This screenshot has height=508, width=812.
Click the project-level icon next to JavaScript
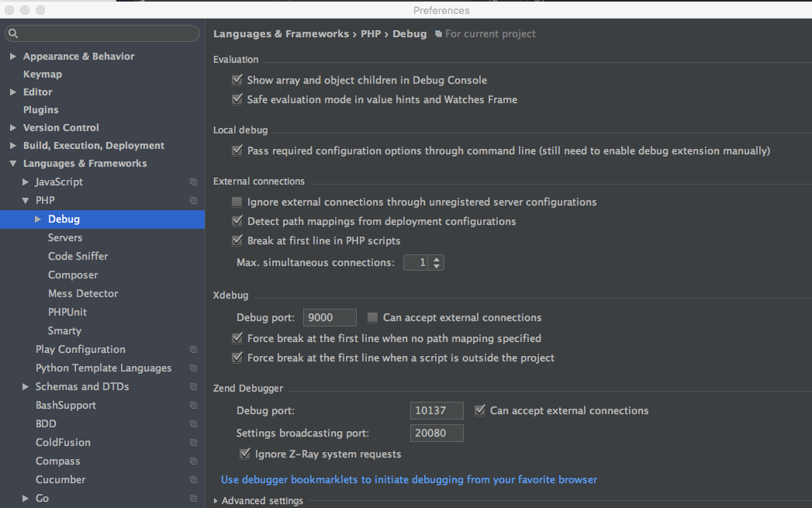pos(193,181)
